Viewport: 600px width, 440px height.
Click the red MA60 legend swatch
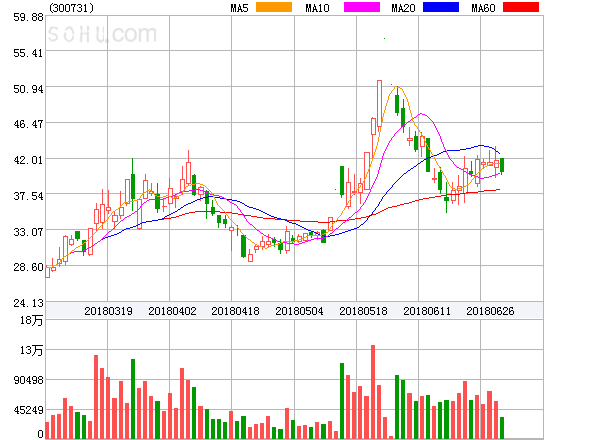[521, 7]
